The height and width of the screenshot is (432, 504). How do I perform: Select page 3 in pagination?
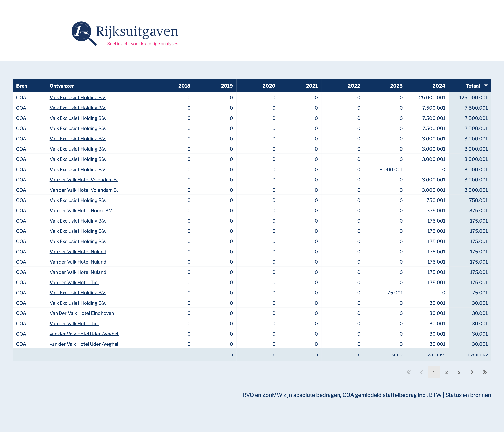pyautogui.click(x=459, y=372)
